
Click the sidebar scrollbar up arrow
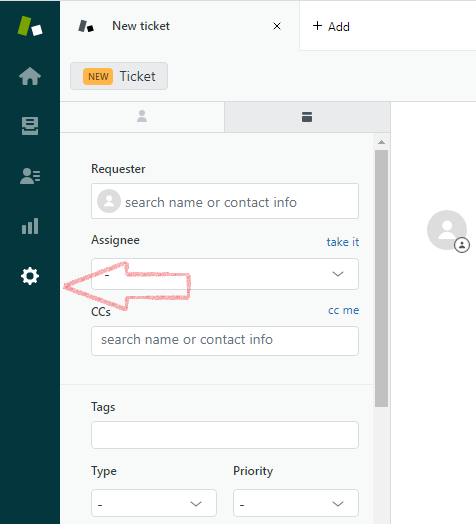[x=381, y=142]
